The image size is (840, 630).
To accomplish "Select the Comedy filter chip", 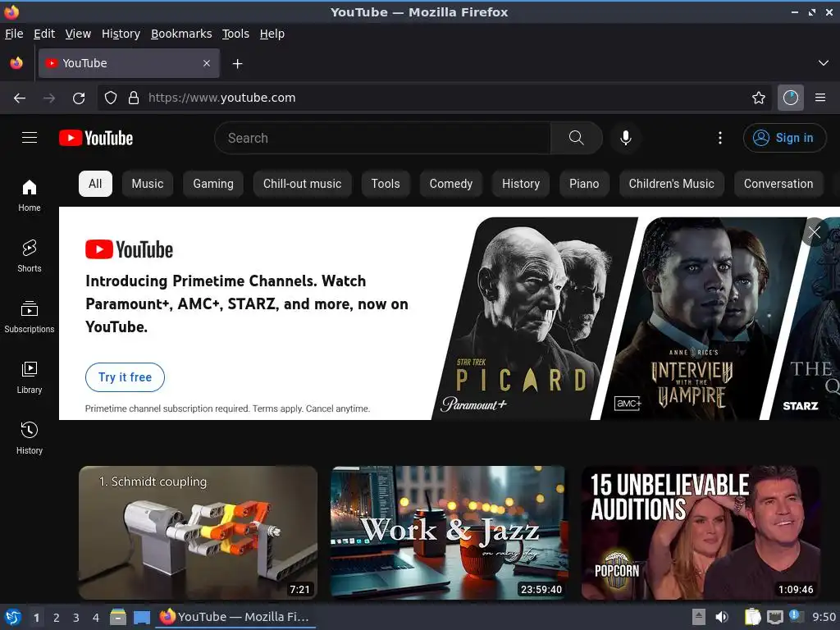I will 451,184.
